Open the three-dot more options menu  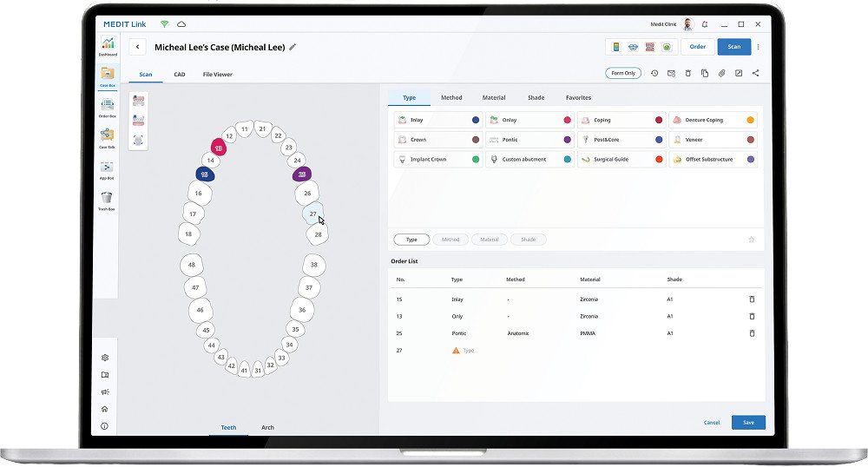pyautogui.click(x=759, y=47)
